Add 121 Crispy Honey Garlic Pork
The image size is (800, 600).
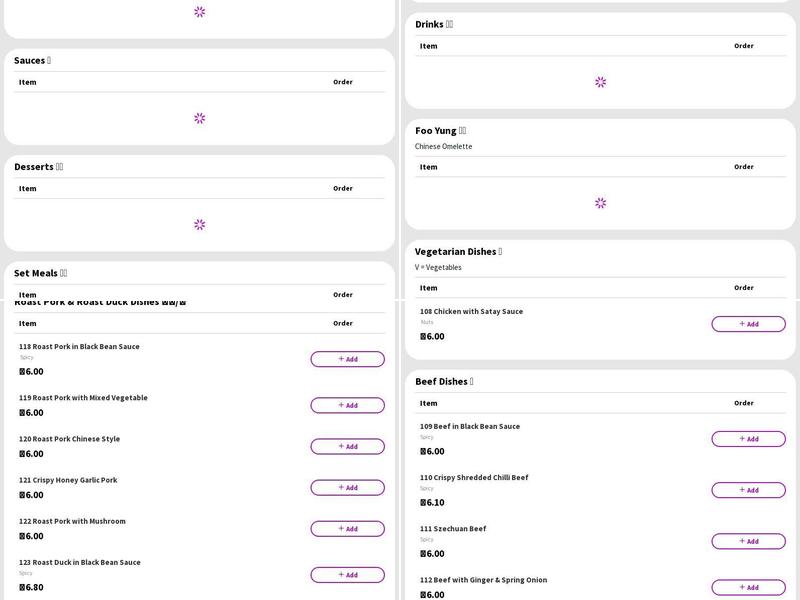point(347,488)
